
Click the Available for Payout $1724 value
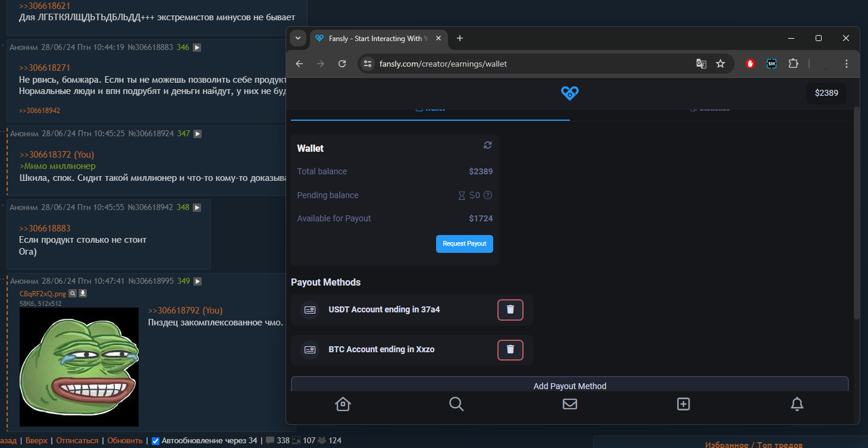[x=481, y=218]
